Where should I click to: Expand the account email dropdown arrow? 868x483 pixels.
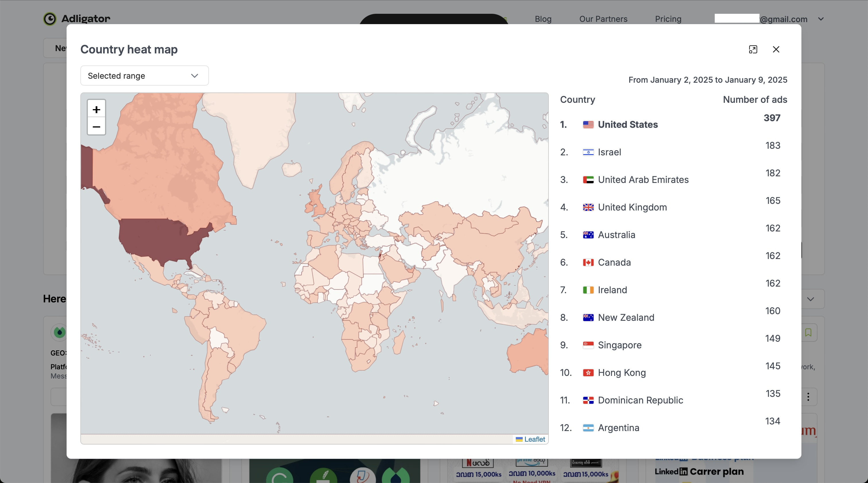[821, 19]
